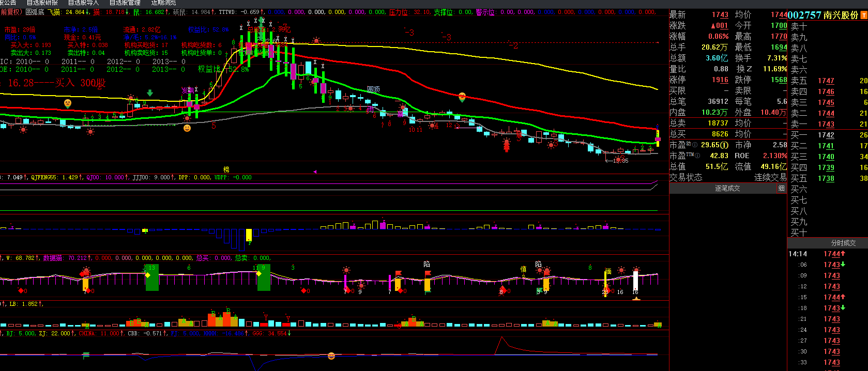Select the 卖三 1745 order row
The width and height of the screenshot is (868, 371).
click(x=829, y=102)
